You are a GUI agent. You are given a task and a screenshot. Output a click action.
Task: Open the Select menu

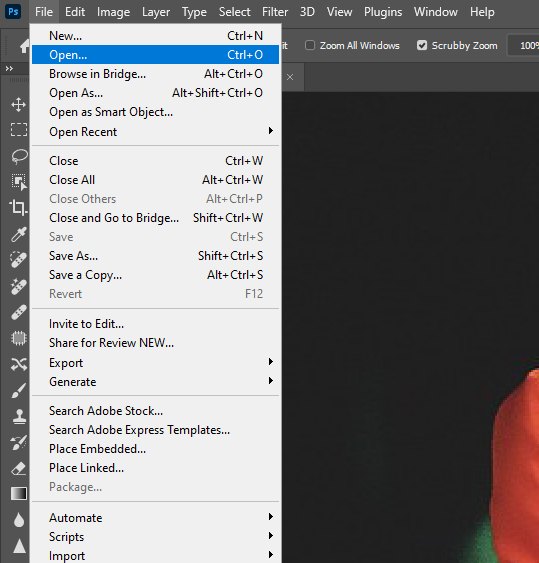(x=234, y=12)
